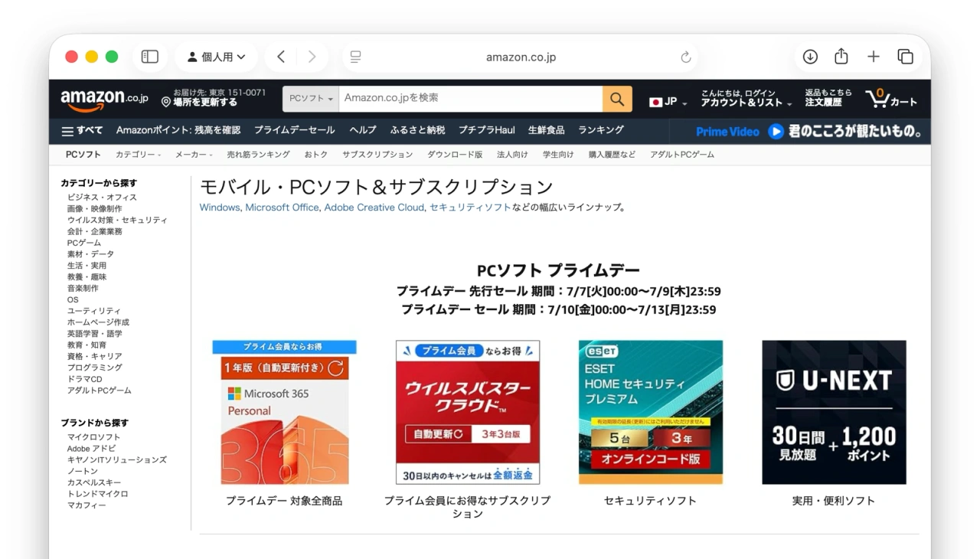
Task: Select アダルトPCゲーム subnav tab
Action: 682,155
